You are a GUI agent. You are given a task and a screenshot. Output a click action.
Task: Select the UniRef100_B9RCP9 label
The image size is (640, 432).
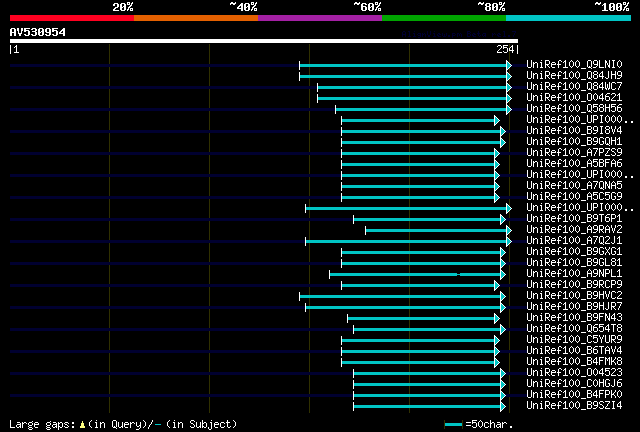[x=574, y=285]
